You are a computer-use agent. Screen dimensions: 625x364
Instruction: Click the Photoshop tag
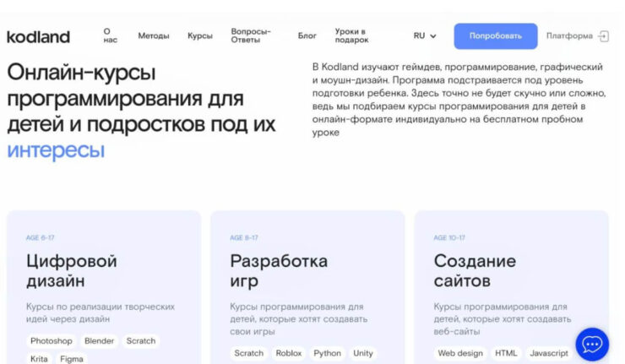(52, 341)
